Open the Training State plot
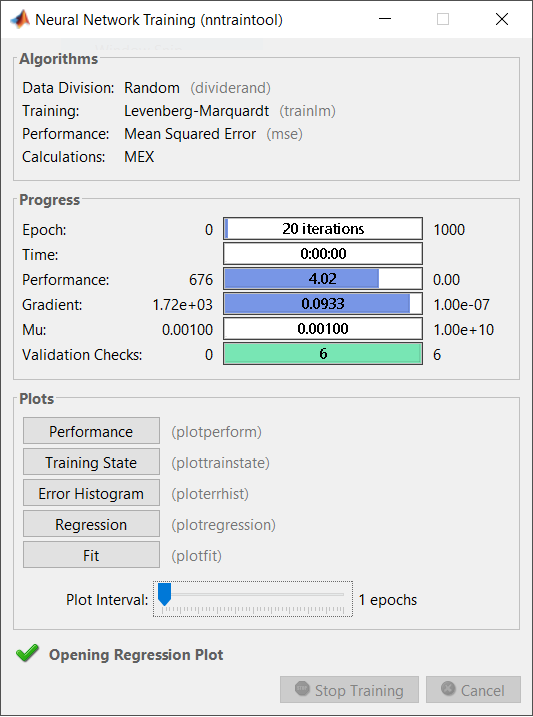The width and height of the screenshot is (533, 717). [x=91, y=462]
